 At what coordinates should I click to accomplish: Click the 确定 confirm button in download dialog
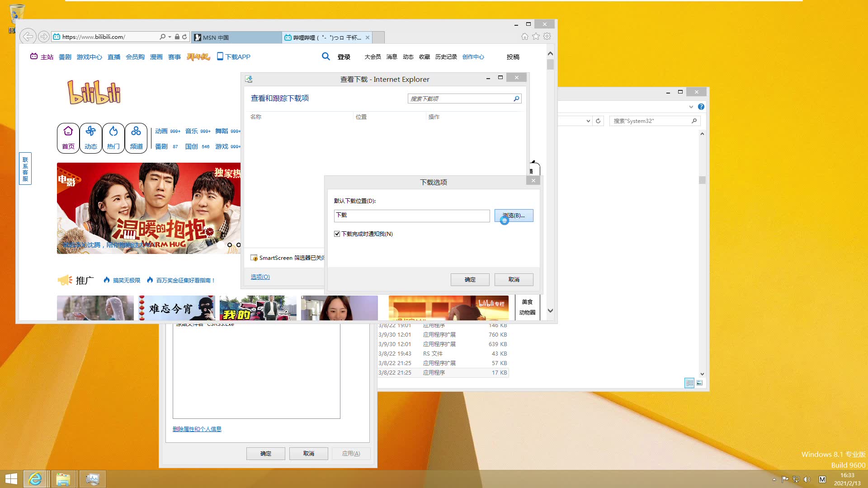point(470,279)
